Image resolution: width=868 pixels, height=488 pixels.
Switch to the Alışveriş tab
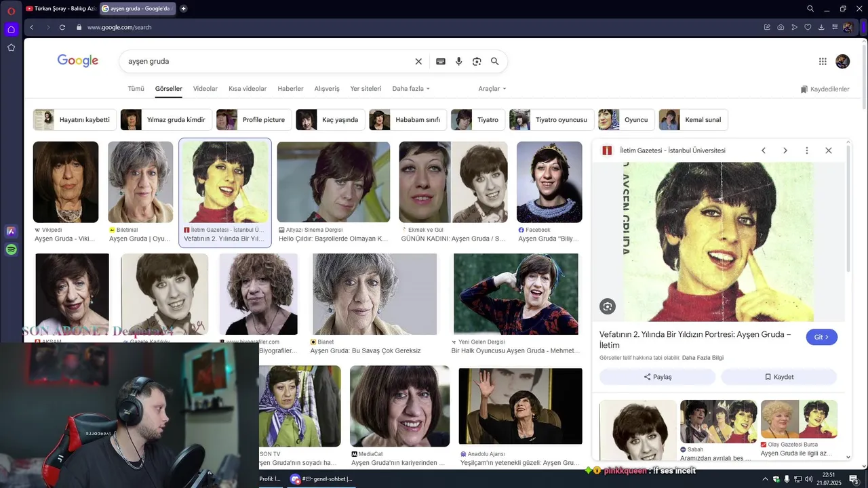coord(327,89)
